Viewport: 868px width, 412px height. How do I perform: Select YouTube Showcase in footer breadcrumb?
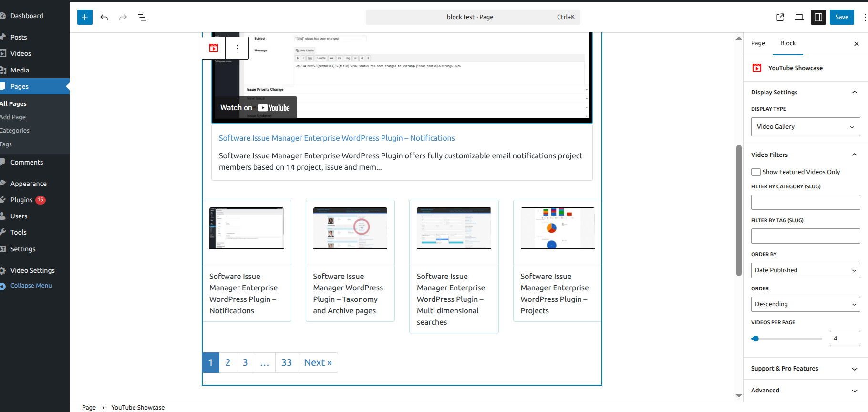[138, 408]
